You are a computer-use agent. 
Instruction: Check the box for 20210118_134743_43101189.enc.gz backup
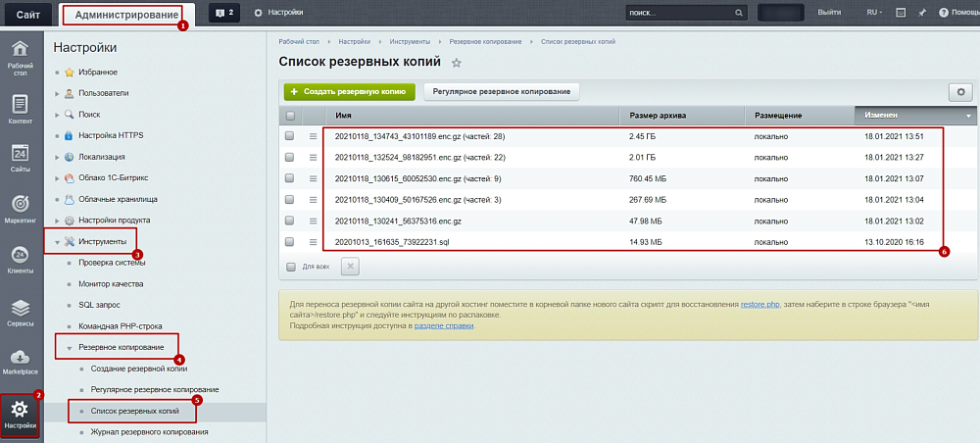pos(289,136)
